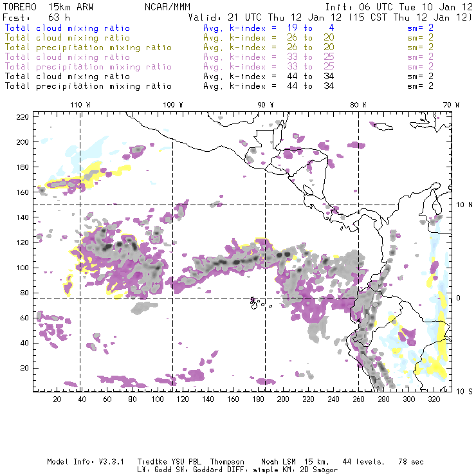Click the 'Noah LSM' footer text
This screenshot has width=476, height=476.
click(279, 462)
